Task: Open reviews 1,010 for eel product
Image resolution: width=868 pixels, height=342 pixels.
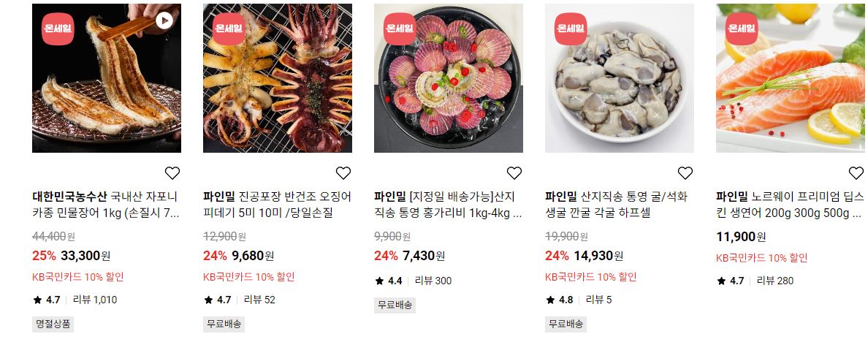Action: (95, 300)
